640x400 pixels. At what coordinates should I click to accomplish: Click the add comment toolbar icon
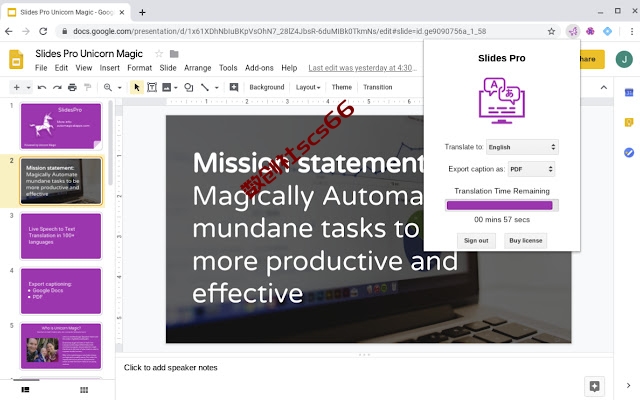tap(234, 87)
